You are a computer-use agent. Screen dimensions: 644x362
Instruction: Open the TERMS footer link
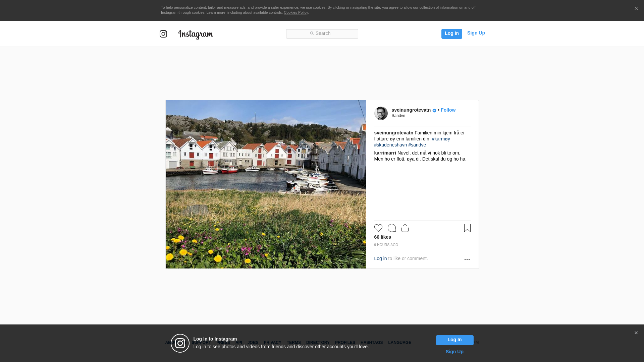pyautogui.click(x=293, y=343)
